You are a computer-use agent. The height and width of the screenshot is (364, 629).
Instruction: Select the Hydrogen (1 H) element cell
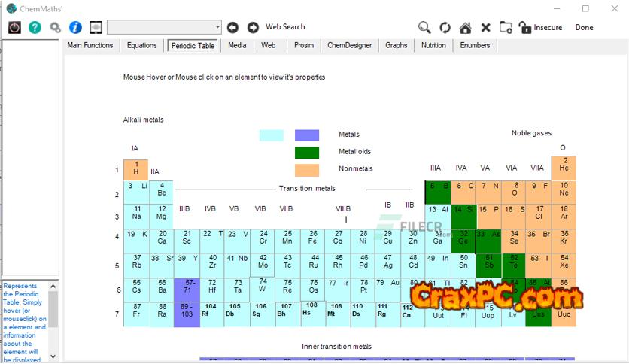point(136,170)
